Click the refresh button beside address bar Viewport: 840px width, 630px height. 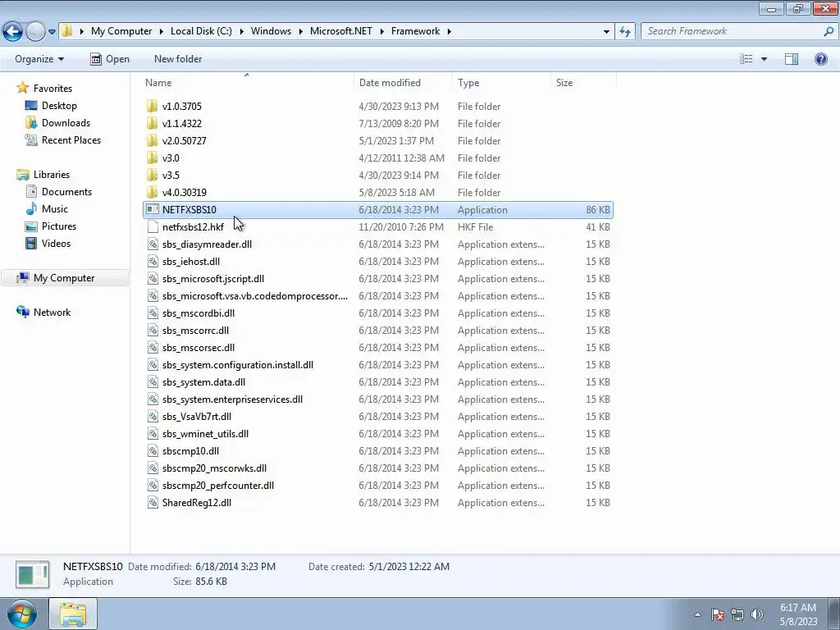(624, 32)
